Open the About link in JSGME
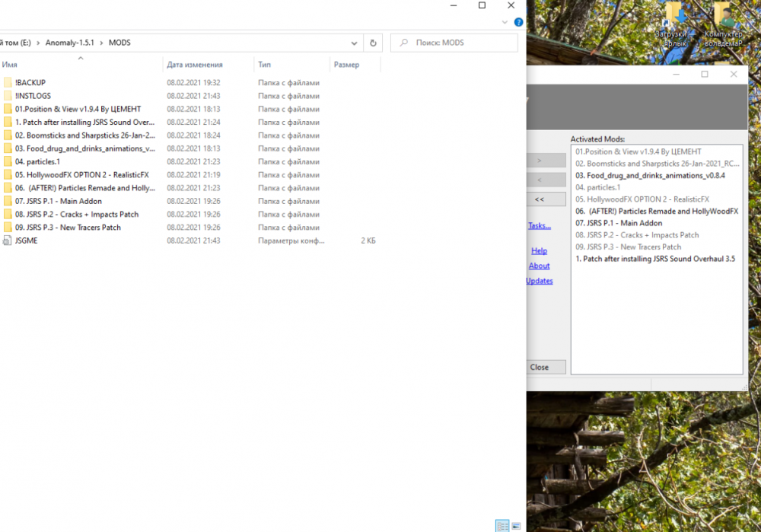 pos(539,266)
